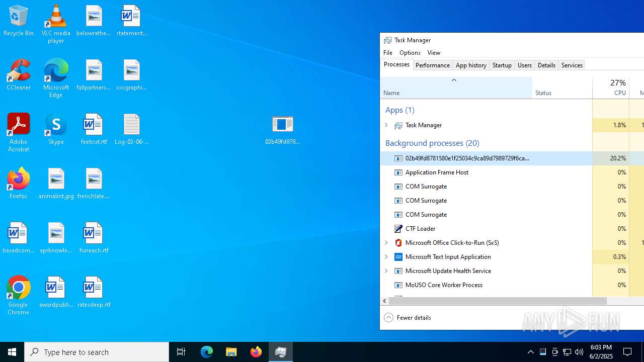644x362 pixels.
Task: Select the ratesdeep.rtf document icon
Action: [x=94, y=292]
